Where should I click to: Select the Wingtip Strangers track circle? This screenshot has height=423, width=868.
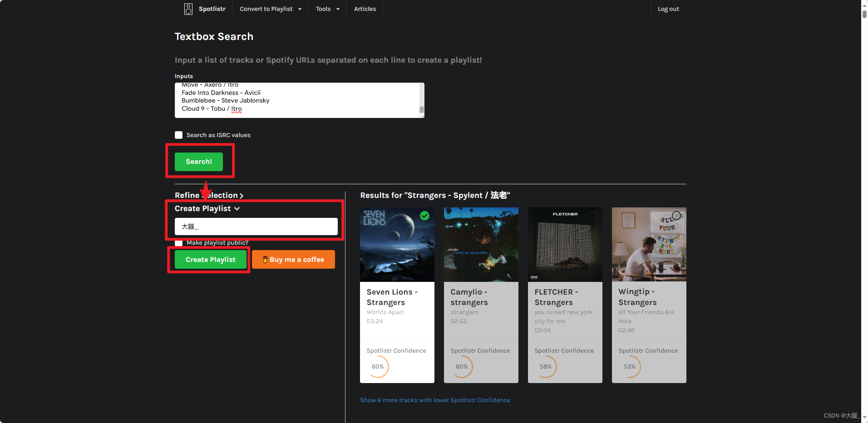click(676, 216)
